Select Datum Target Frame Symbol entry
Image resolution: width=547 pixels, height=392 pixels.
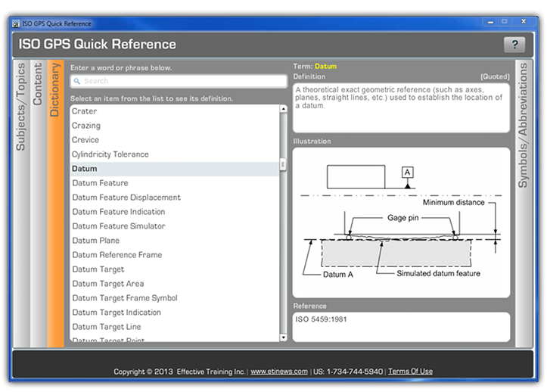[124, 298]
